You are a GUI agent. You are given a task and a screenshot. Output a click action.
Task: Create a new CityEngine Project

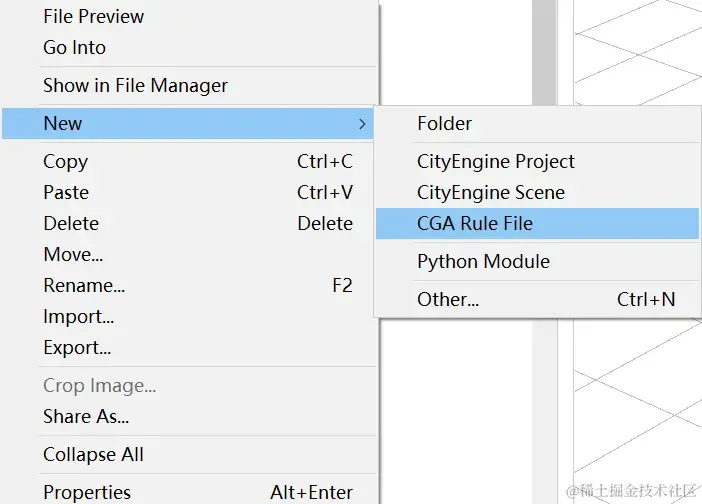point(496,161)
